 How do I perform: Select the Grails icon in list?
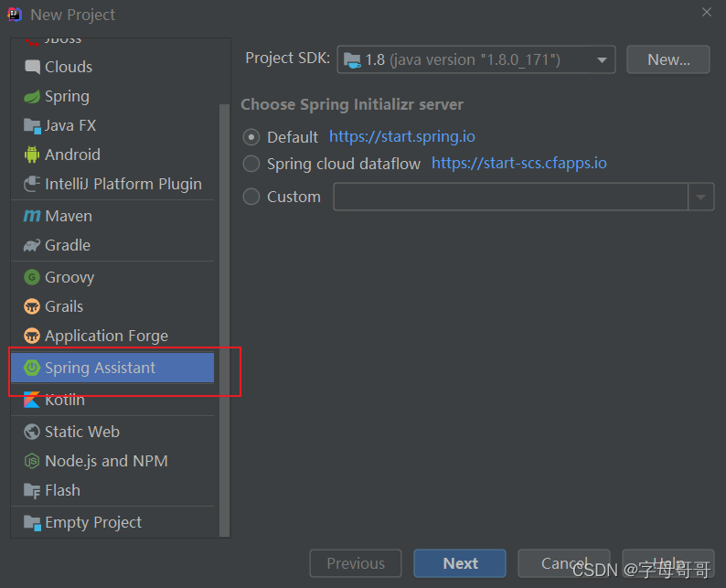point(32,306)
